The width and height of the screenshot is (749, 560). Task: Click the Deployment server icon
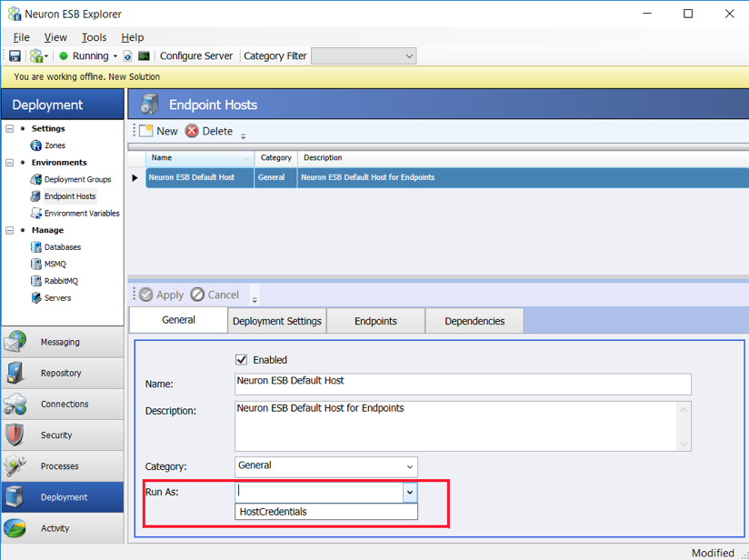pos(15,497)
